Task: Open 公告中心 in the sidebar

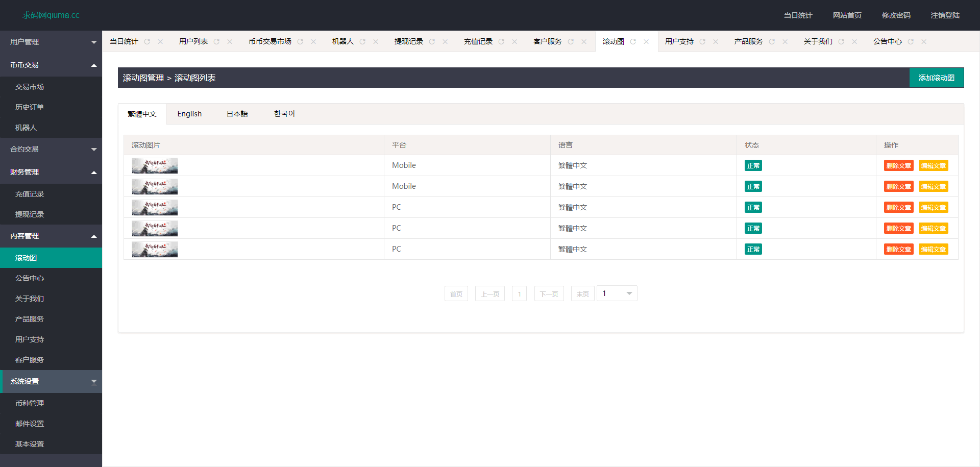Action: [x=30, y=278]
